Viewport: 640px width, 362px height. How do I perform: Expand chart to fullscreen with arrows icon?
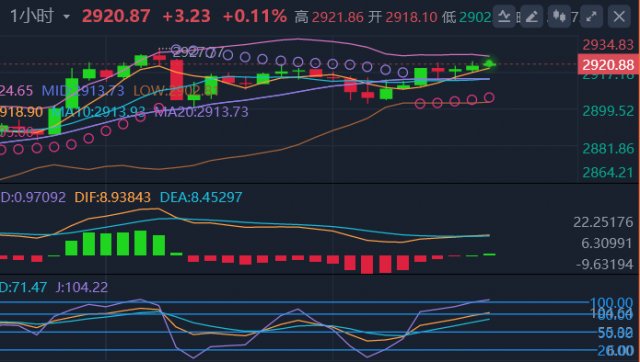[591, 17]
